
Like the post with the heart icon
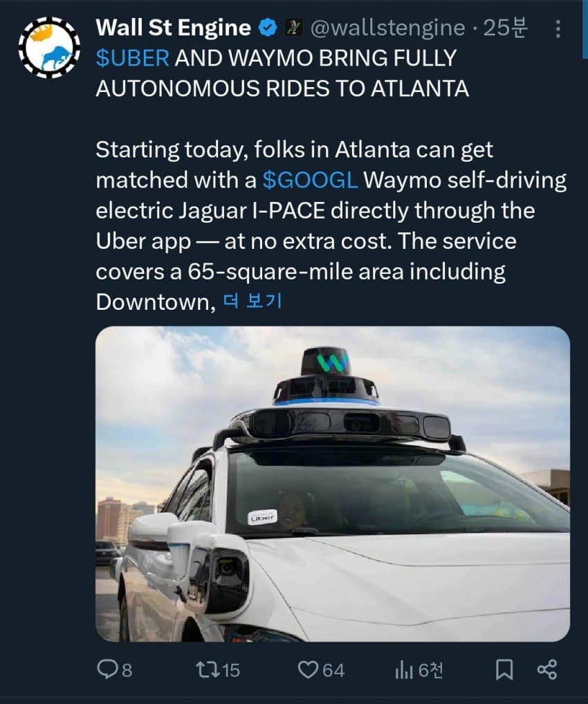[x=308, y=669]
